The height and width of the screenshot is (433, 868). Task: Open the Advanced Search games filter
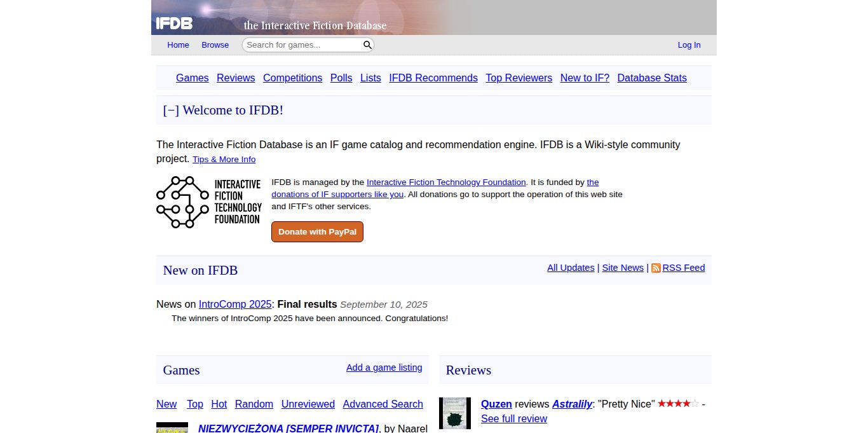tap(383, 404)
